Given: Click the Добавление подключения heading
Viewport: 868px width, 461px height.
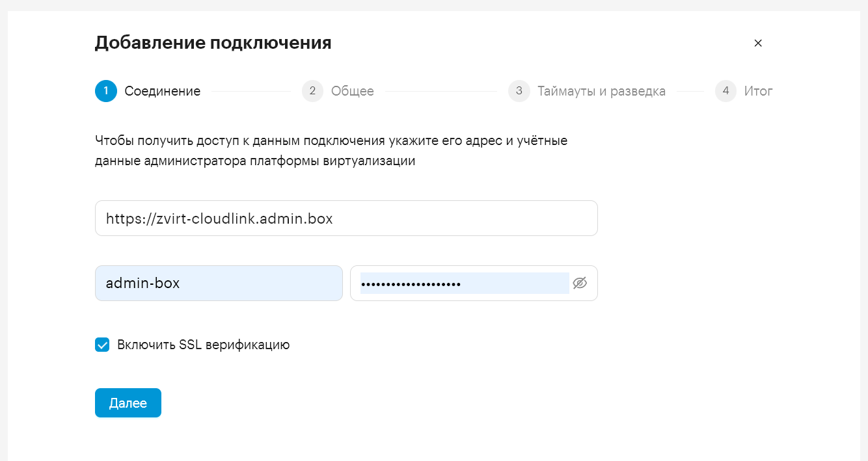Looking at the screenshot, I should [x=213, y=43].
